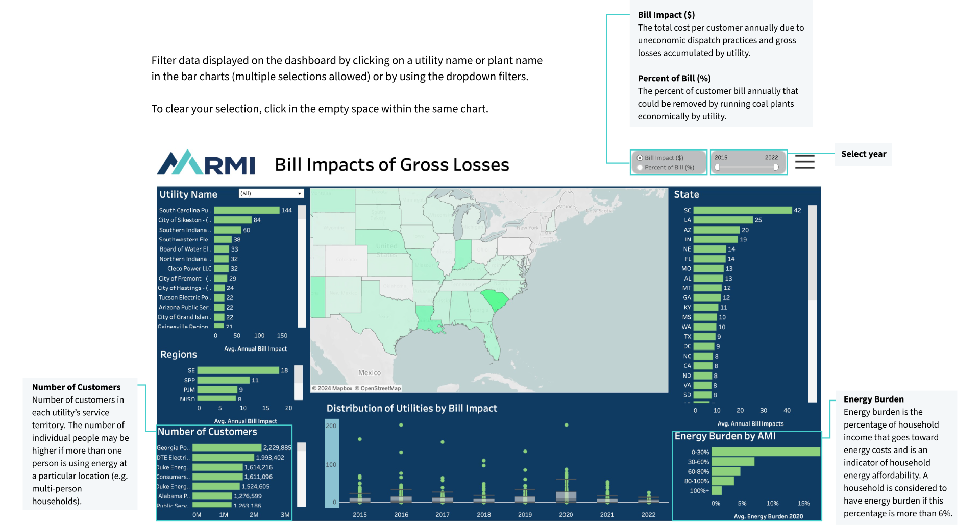Select the South Carolina Pu.. utility bar

pos(247,210)
